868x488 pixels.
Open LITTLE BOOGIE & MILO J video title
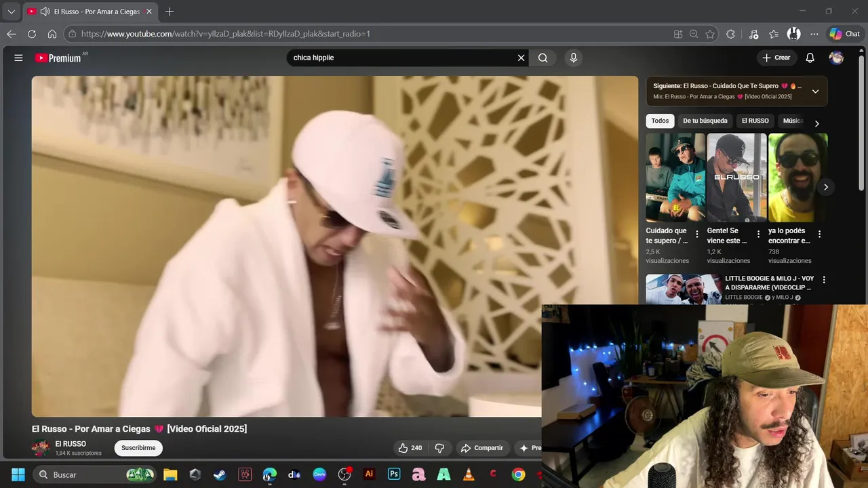770,283
